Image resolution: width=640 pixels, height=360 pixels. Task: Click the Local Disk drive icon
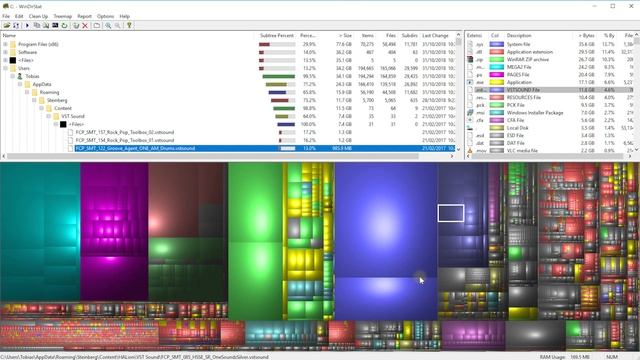tap(470, 128)
